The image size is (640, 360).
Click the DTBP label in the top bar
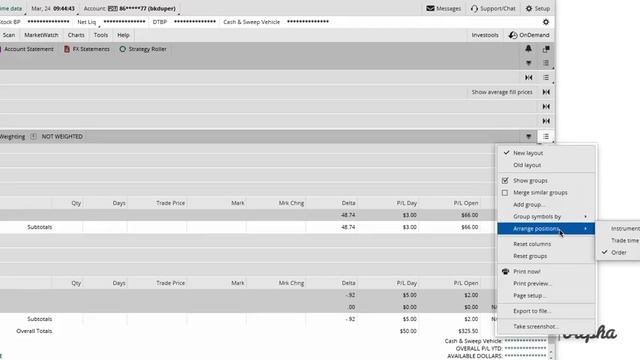(x=160, y=22)
